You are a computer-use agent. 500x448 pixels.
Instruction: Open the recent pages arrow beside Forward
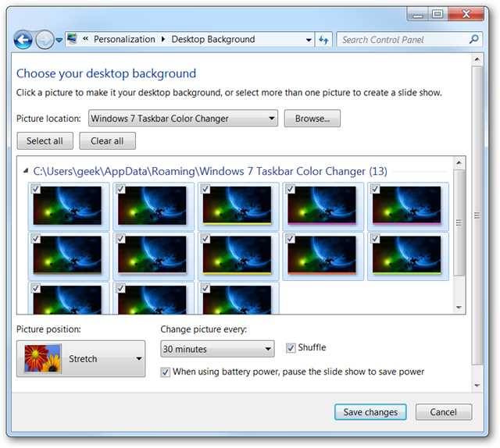tap(59, 40)
